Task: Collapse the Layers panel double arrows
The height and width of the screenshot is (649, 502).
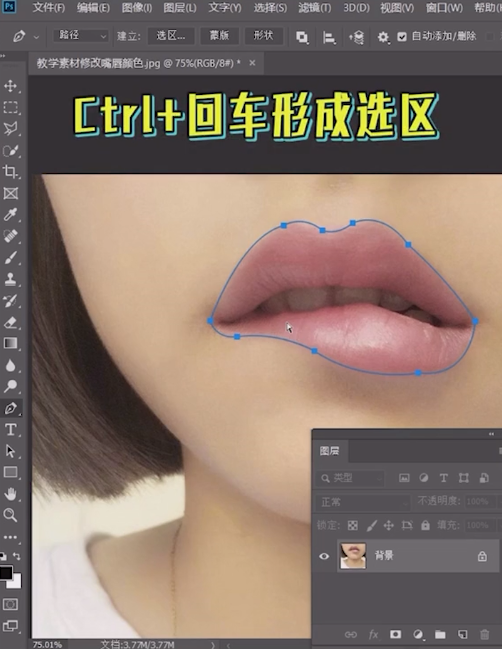Action: pyautogui.click(x=491, y=434)
